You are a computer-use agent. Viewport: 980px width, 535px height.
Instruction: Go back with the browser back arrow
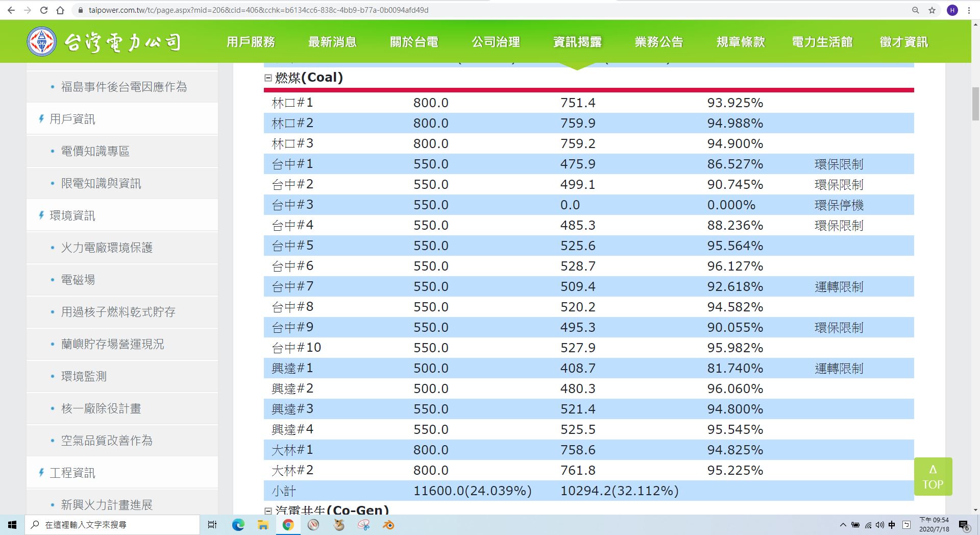11,10
